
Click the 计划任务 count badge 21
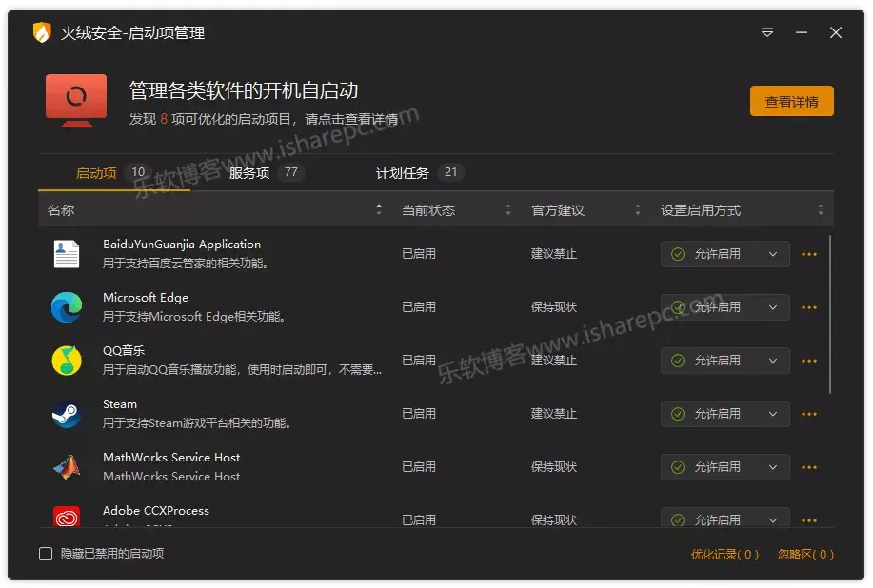click(x=450, y=172)
